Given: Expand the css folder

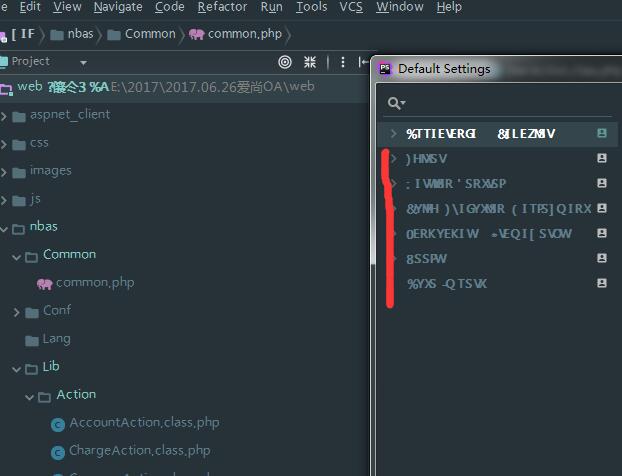Looking at the screenshot, I should click(4, 144).
